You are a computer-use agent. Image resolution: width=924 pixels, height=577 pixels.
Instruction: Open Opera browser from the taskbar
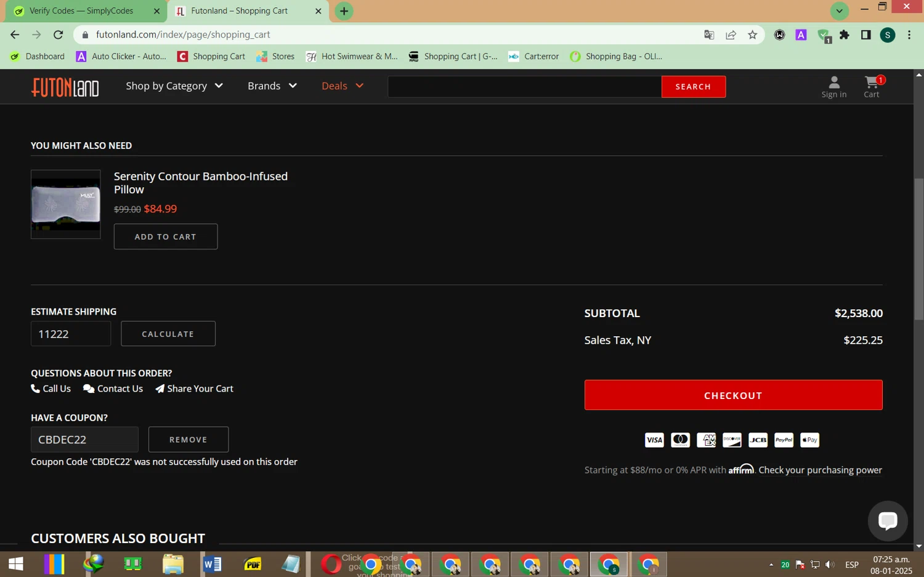[331, 564]
